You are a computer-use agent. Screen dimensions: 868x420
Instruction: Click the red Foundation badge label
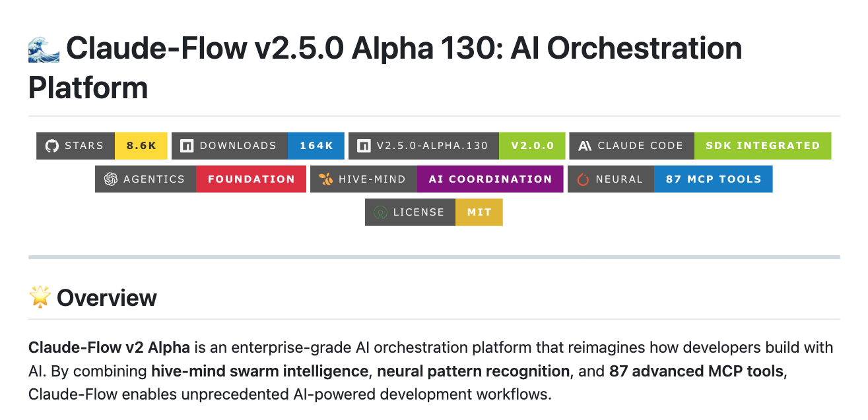[251, 179]
